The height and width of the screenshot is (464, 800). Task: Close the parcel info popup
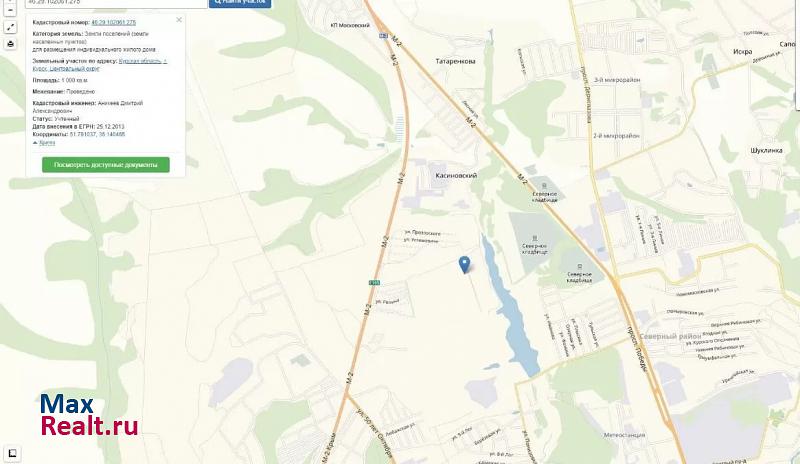tap(179, 20)
